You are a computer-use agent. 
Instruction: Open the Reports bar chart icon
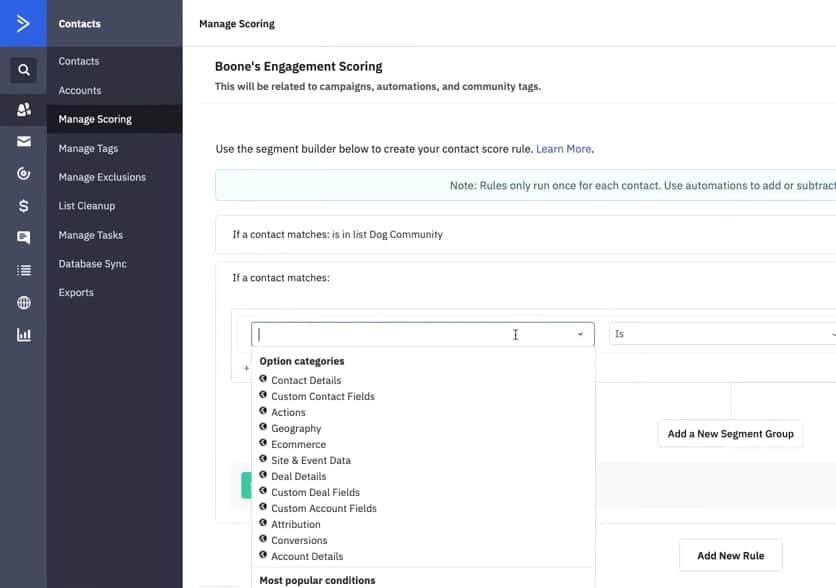[23, 335]
